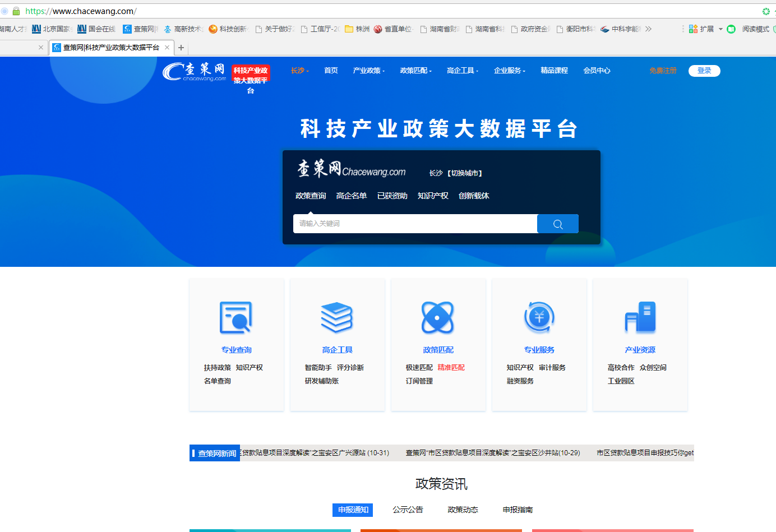This screenshot has height=532, width=776.
Task: Open a new browser tab with plus icon
Action: tap(181, 48)
